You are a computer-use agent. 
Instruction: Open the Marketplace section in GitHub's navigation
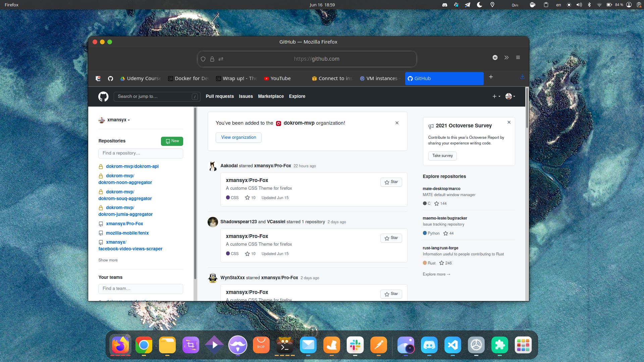271,96
